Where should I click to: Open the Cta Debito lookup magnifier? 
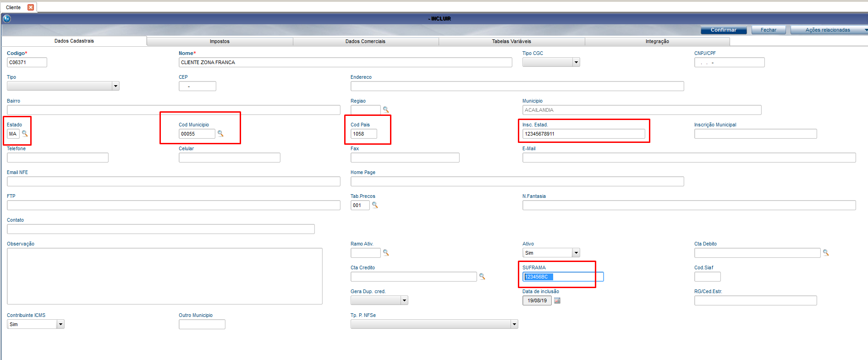[826, 253]
